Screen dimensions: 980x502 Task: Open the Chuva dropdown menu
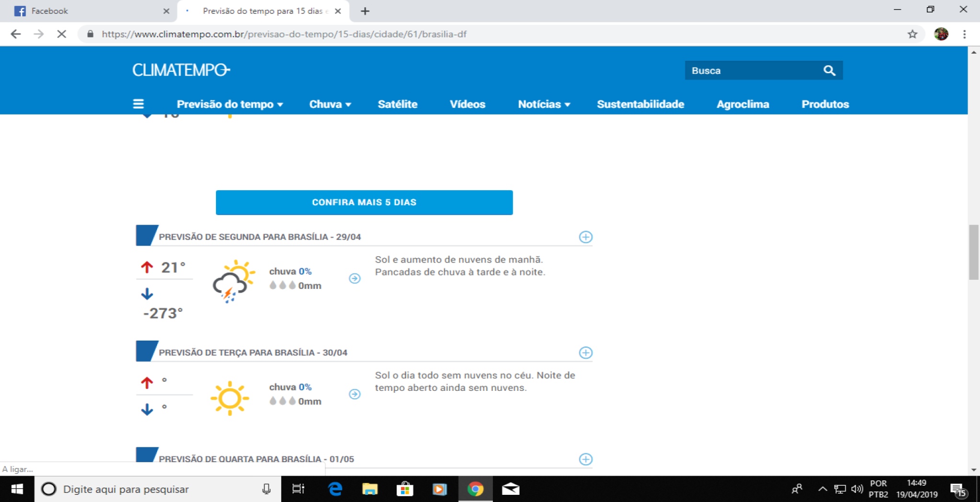(x=330, y=104)
